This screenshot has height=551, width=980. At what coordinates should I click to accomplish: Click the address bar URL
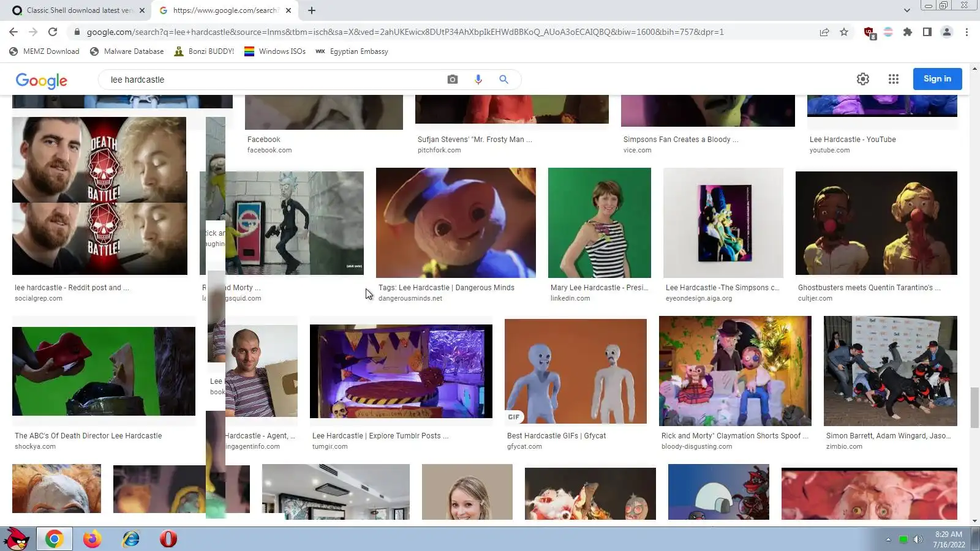[x=405, y=32]
